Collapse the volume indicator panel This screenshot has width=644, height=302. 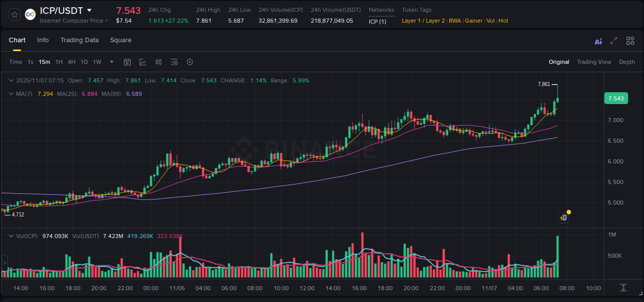point(11,236)
